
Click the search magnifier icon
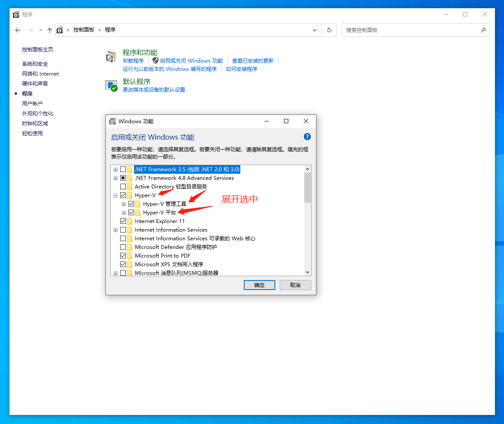483,30
